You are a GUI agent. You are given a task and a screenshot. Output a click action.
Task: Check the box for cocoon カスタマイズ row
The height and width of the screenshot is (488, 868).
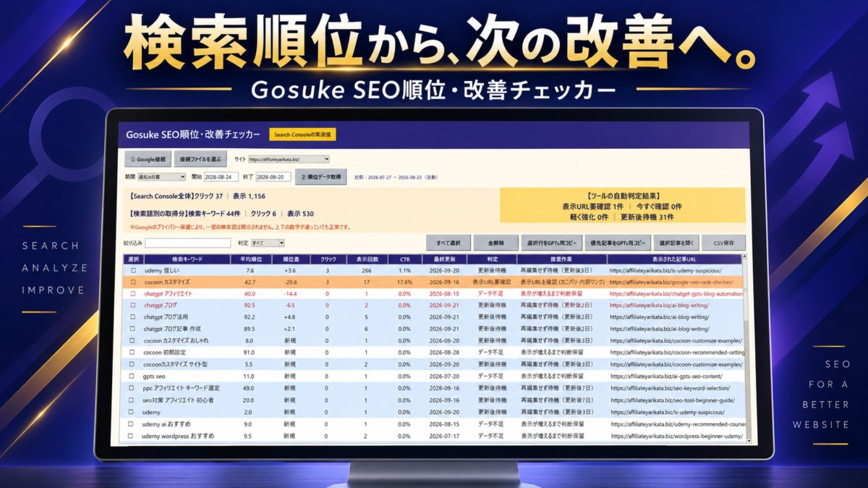click(x=132, y=282)
